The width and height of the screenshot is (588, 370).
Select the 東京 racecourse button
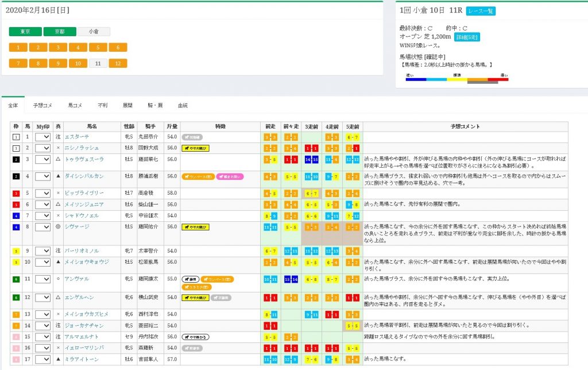tap(25, 32)
